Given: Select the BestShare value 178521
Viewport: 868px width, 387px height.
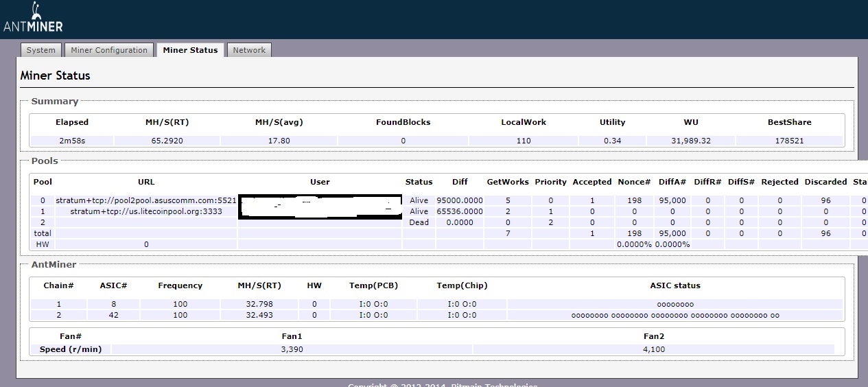Looking at the screenshot, I should (789, 141).
